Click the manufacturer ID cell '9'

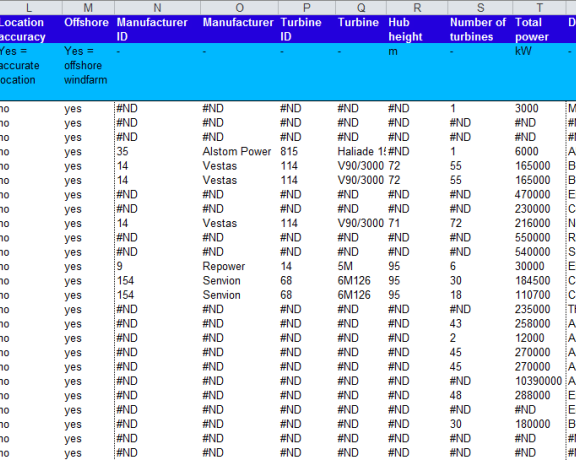tap(157, 266)
